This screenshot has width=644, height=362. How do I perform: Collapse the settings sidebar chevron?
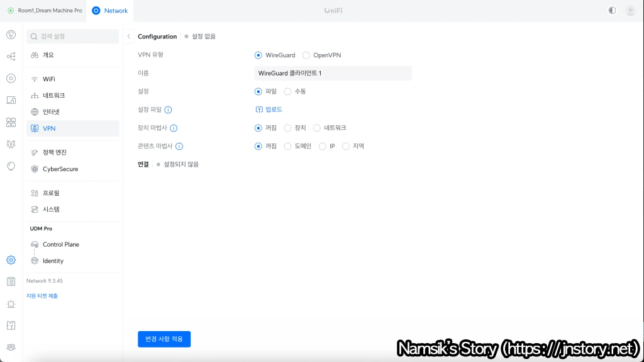pos(129,37)
